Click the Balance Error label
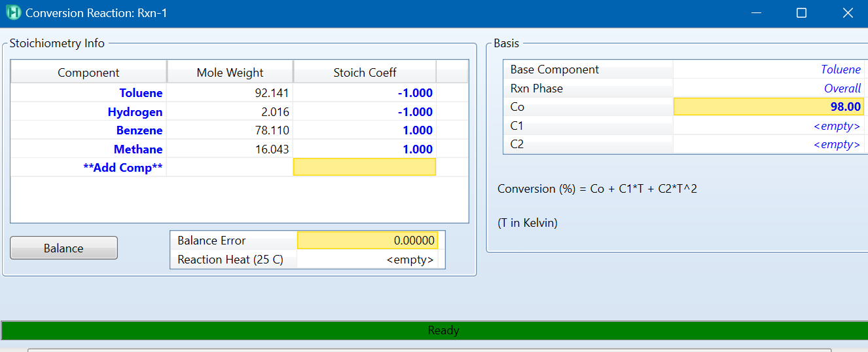868x352 pixels. pos(211,241)
